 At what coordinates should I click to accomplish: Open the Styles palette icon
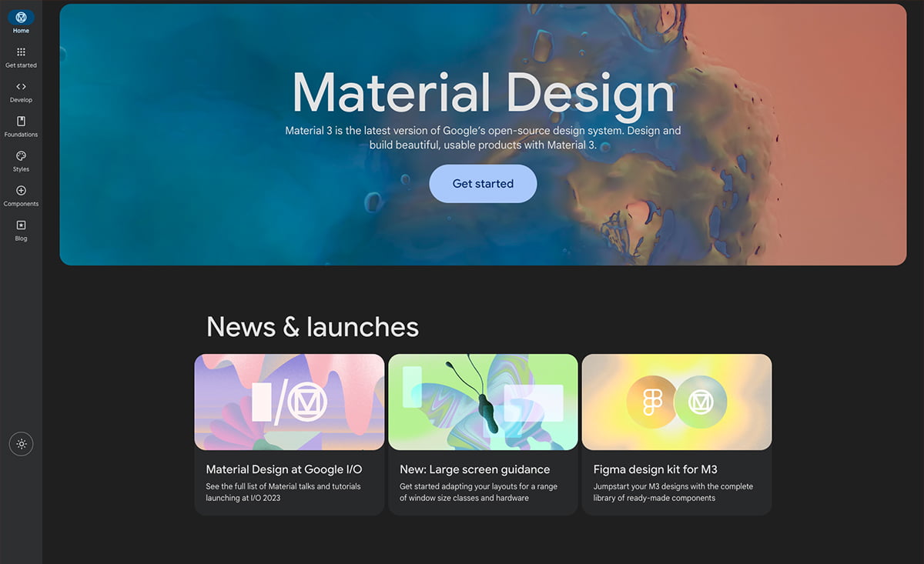(21, 156)
